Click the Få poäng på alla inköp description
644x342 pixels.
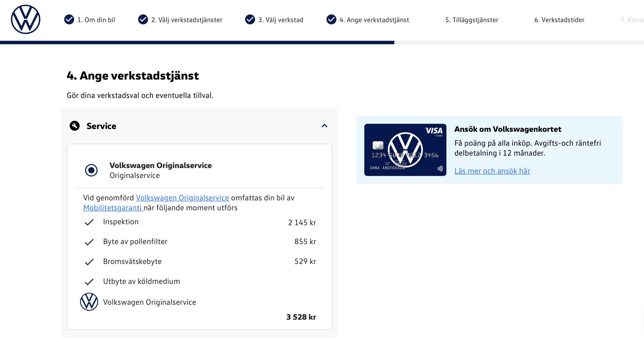(528, 148)
